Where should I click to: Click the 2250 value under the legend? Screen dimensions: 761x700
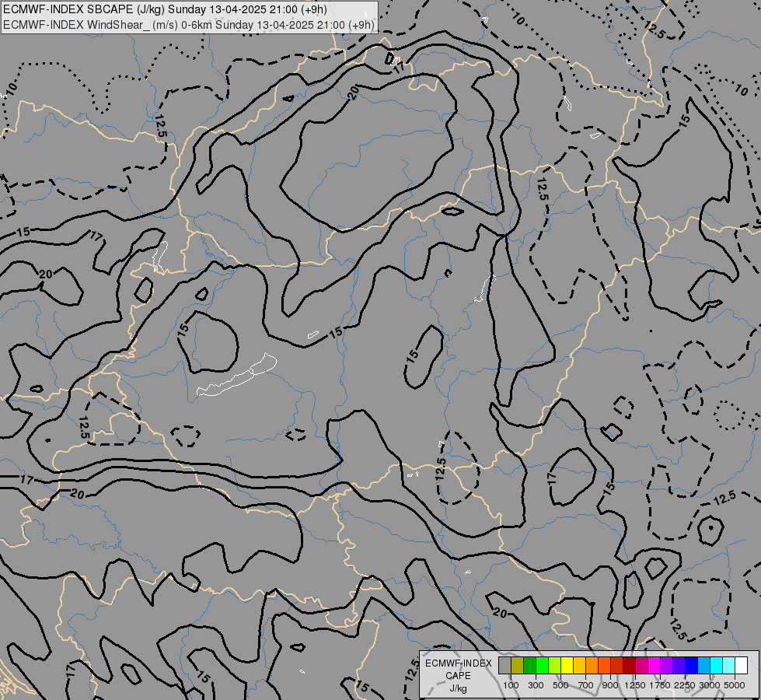pyautogui.click(x=685, y=685)
